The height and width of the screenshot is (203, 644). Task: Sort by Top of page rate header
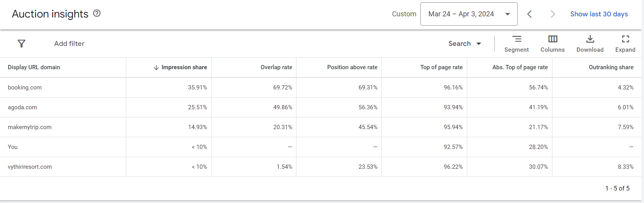click(x=441, y=67)
